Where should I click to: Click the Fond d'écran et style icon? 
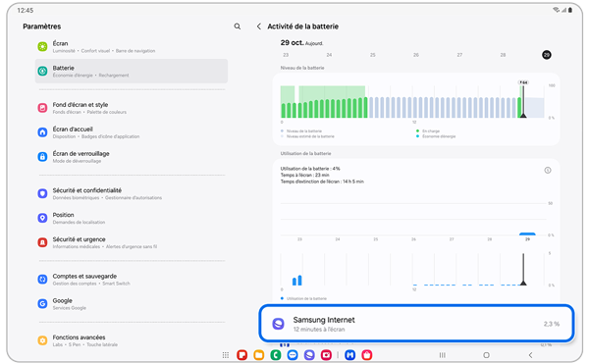point(42,108)
